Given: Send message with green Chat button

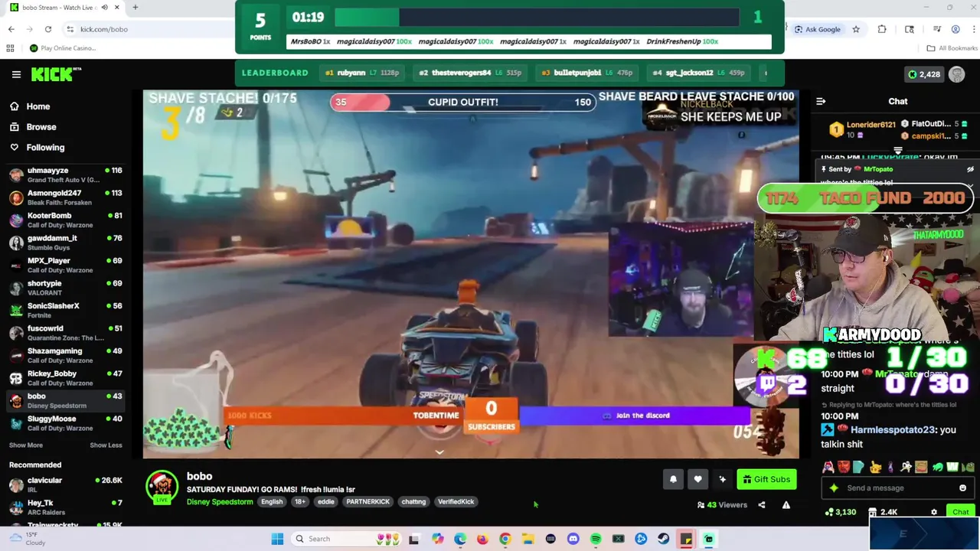Looking at the screenshot, I should [960, 512].
